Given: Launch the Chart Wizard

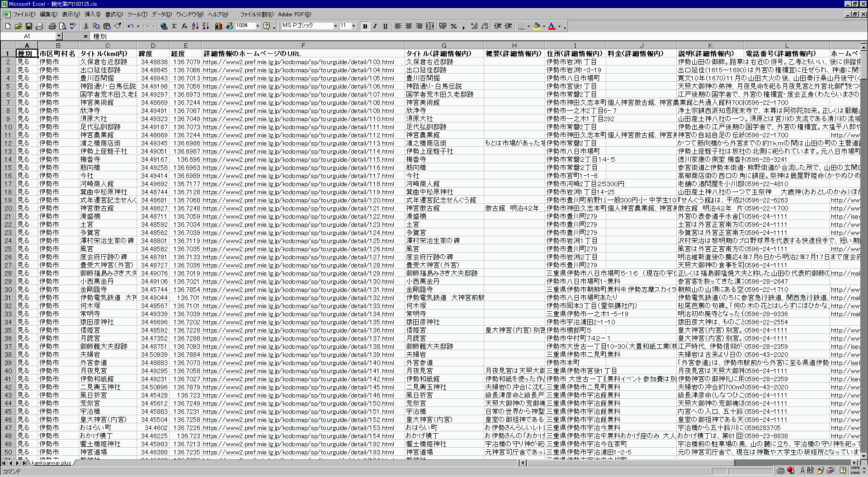Looking at the screenshot, I should (218, 26).
